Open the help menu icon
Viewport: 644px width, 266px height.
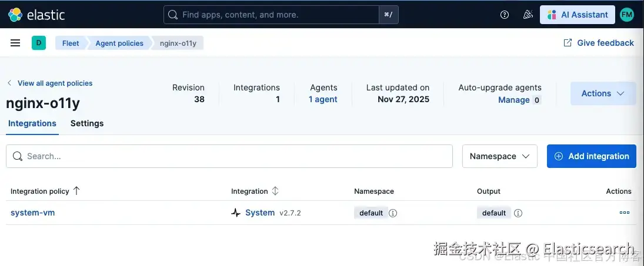tap(505, 15)
